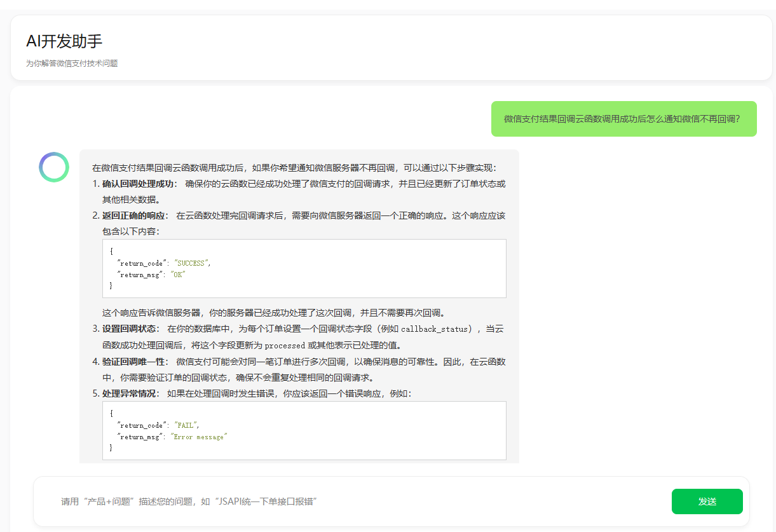This screenshot has width=776, height=532.
Task: Click the bold heading 验证回调唯一性
Action: pos(134,362)
